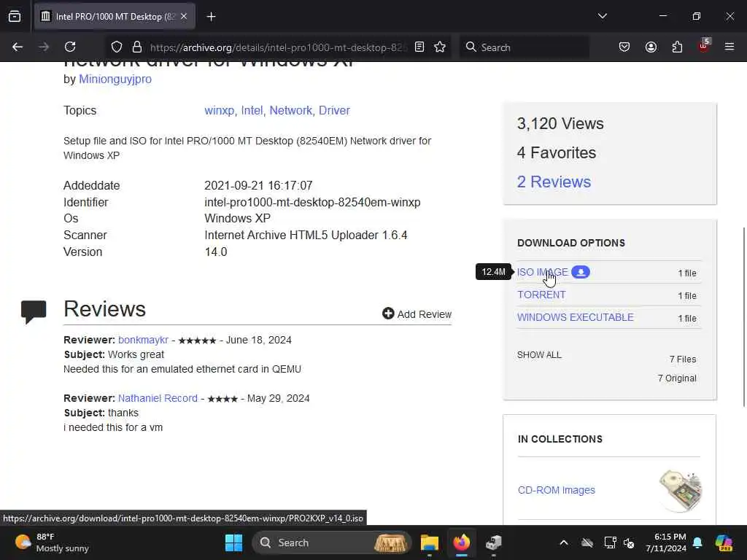747x560 pixels.
Task: Open the Firefox account icon
Action: tap(651, 47)
